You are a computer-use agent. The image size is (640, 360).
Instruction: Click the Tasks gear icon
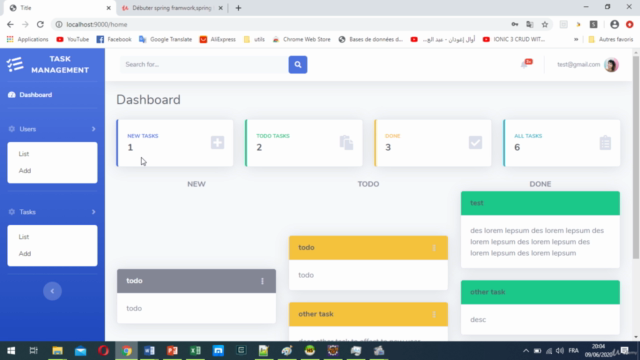click(11, 212)
